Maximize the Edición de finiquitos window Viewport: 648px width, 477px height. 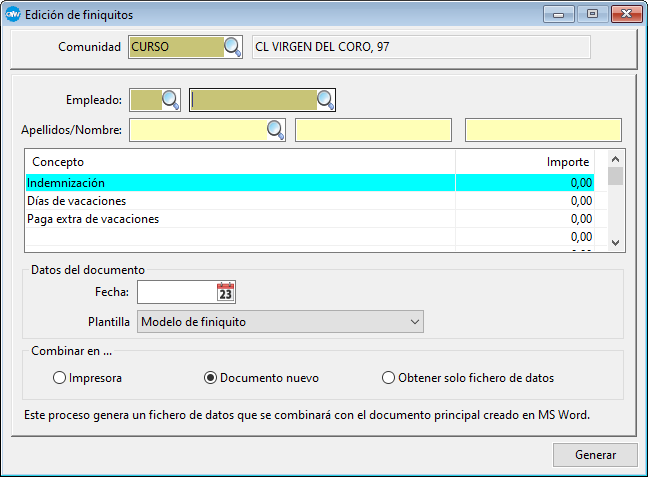(x=593, y=15)
